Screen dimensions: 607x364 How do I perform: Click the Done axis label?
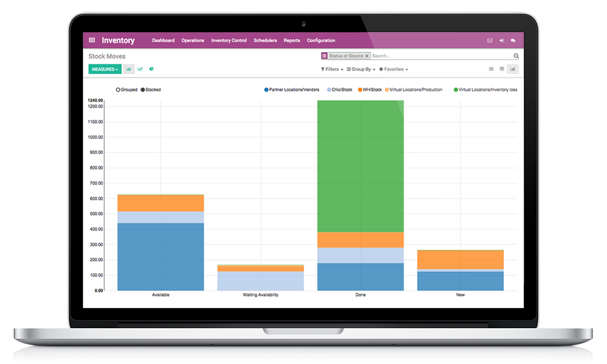click(361, 295)
